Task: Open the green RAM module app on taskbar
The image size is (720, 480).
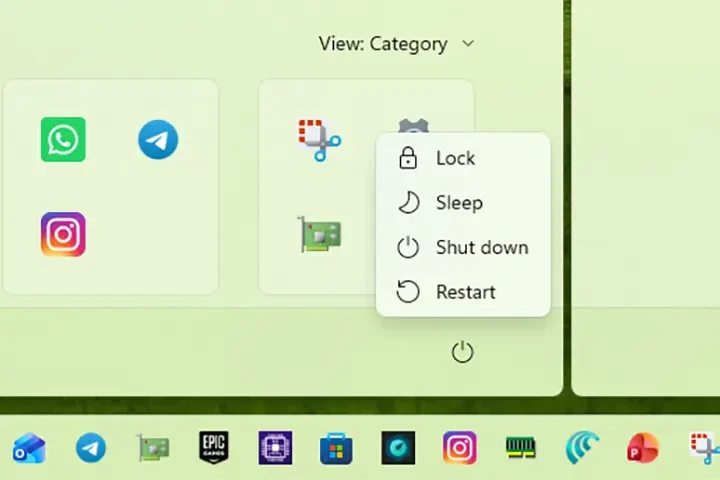Action: [x=520, y=448]
